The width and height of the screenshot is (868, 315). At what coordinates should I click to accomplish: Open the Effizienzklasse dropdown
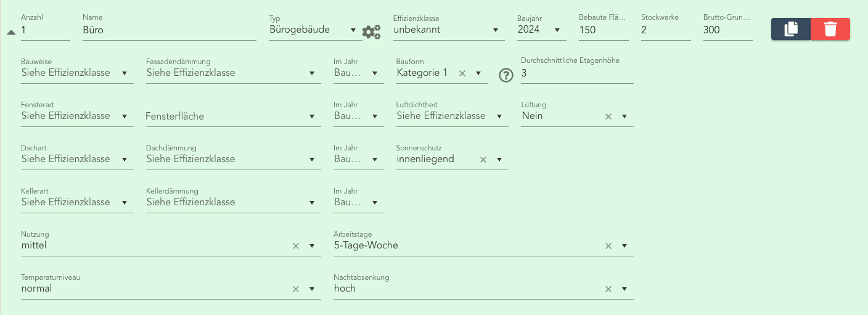(x=496, y=30)
